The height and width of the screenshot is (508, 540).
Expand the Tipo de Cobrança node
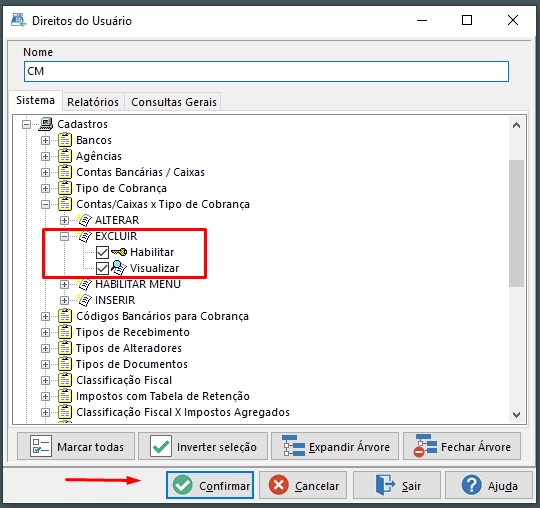45,188
